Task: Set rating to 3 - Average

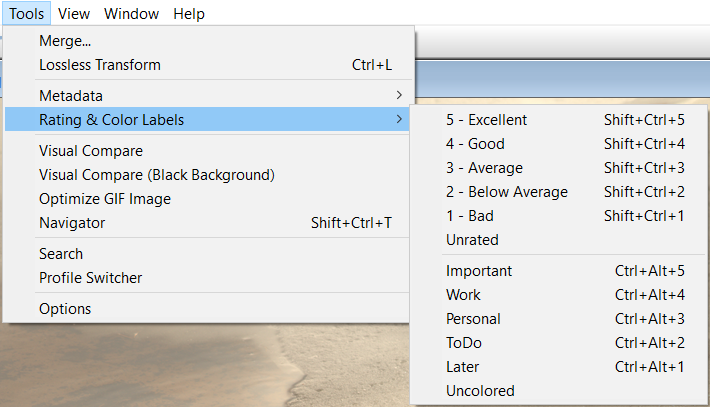Action: pos(484,168)
